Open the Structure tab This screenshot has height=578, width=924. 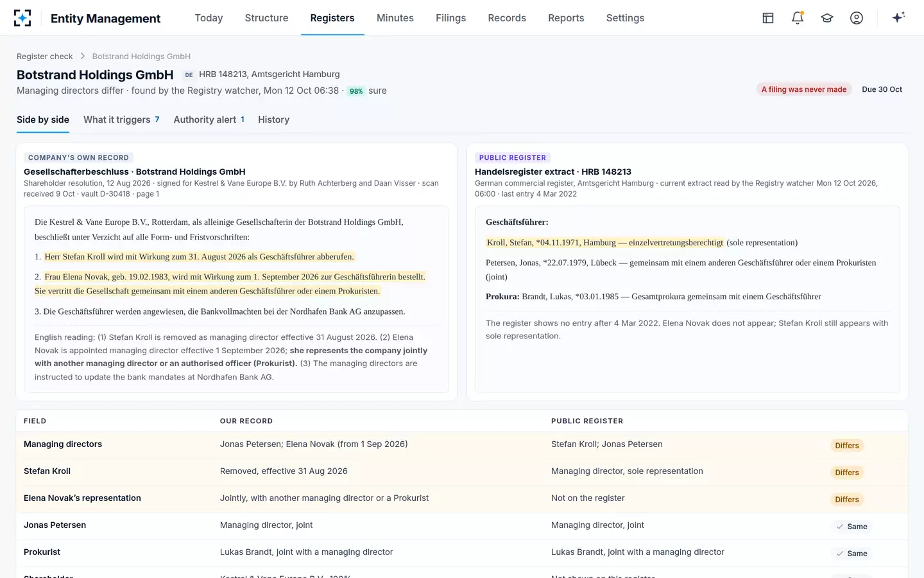266,18
